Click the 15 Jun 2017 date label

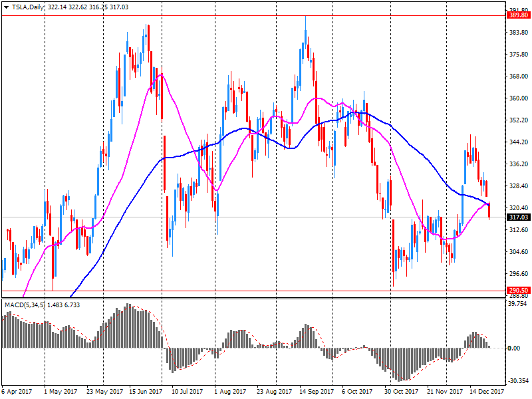146,392
